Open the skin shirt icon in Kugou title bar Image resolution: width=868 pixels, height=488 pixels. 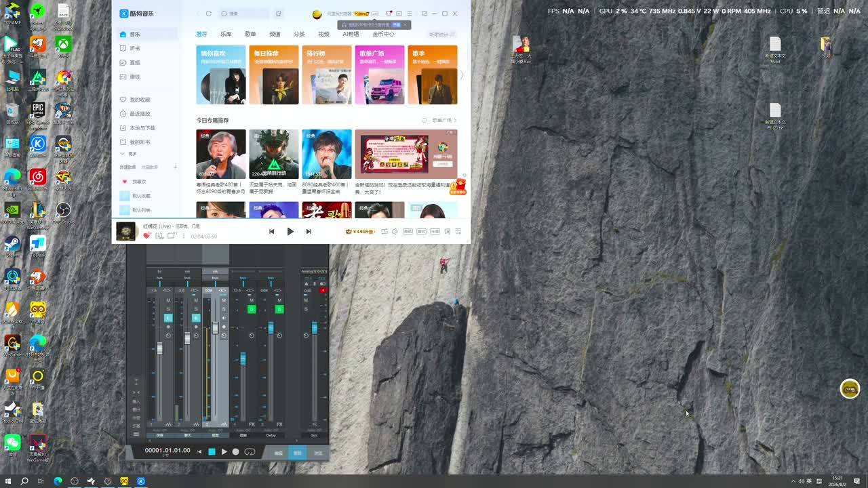click(x=389, y=14)
